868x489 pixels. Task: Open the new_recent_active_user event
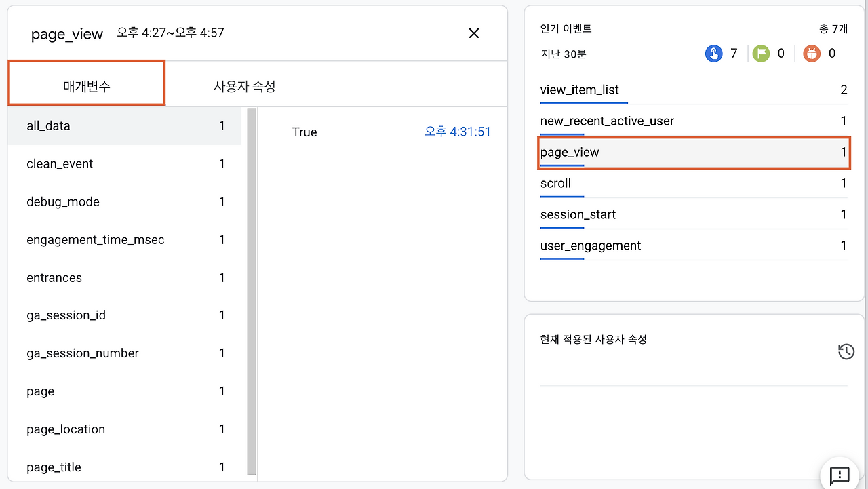tap(607, 121)
